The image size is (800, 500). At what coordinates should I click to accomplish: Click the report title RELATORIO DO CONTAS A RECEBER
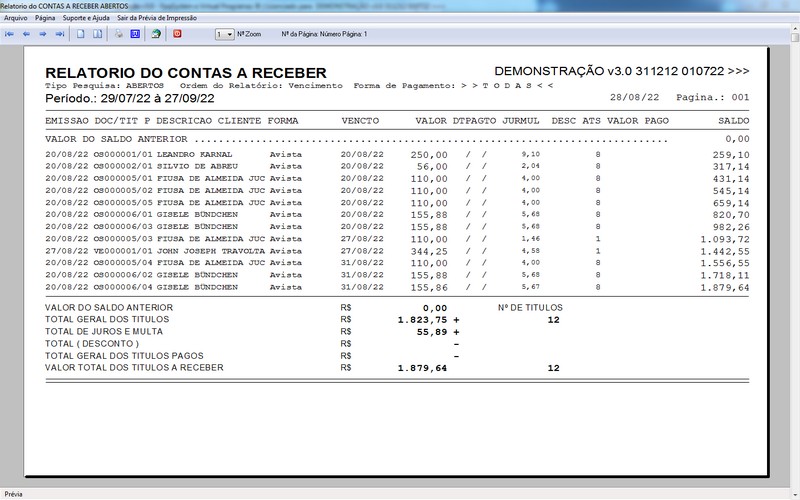click(x=186, y=72)
